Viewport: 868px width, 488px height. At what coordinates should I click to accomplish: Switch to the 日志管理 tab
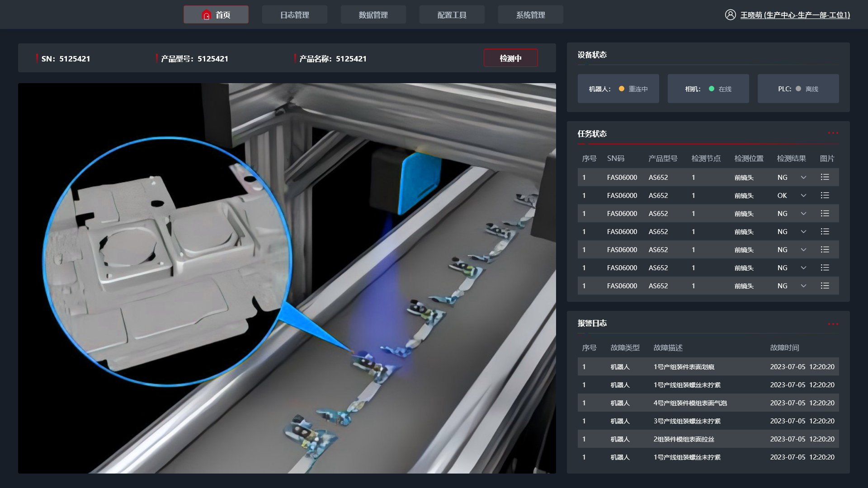(x=295, y=15)
